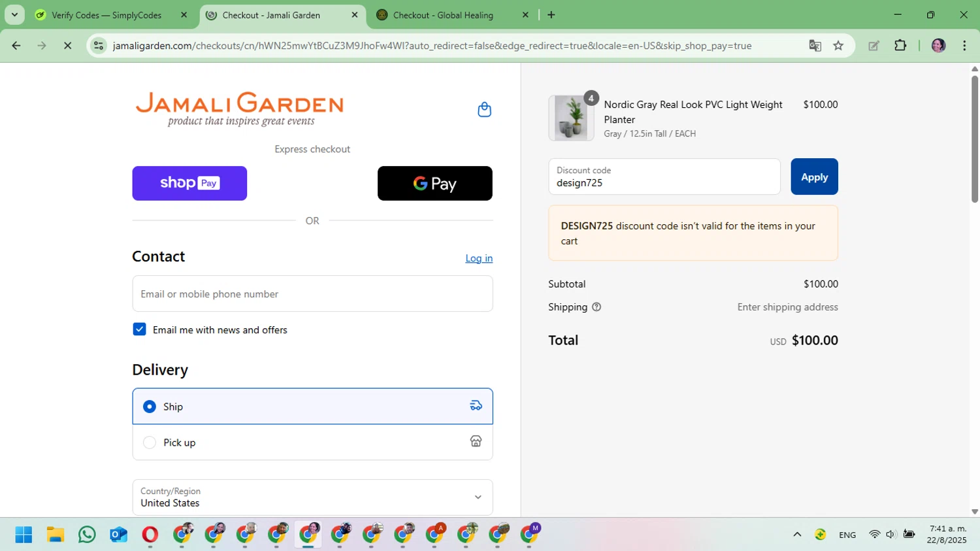This screenshot has height=551, width=980.
Task: Bookmark this page with the star icon
Action: [838, 46]
